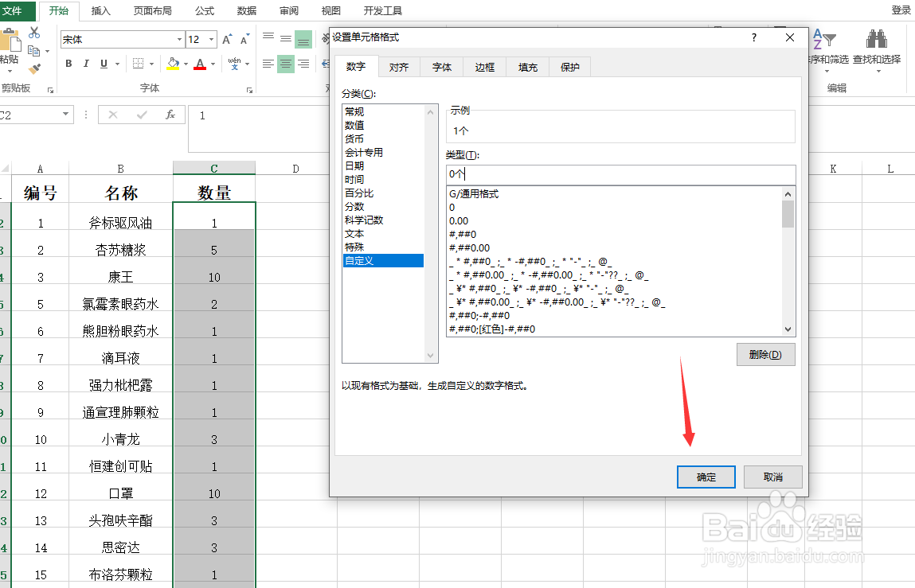Open 填充 tab in format dialog

pos(527,67)
